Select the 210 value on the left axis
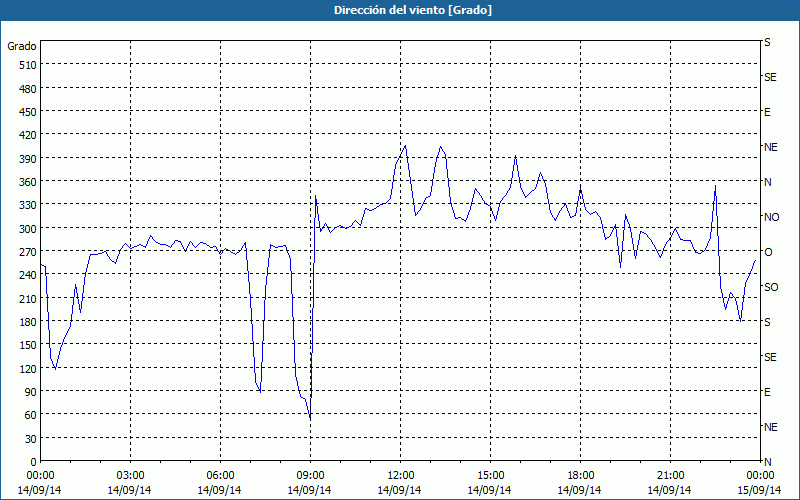 tap(28, 299)
